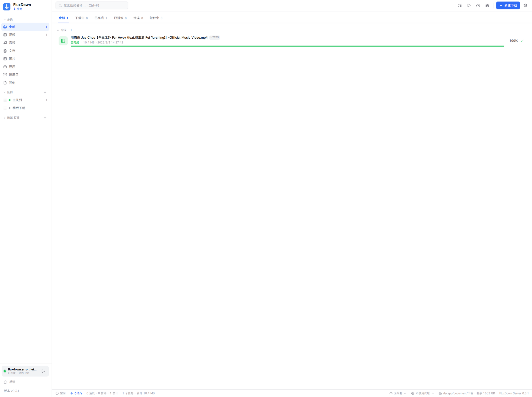Click the 空闲 idle status in status bar
Screen dimensions: 532x397
tap(60, 393)
